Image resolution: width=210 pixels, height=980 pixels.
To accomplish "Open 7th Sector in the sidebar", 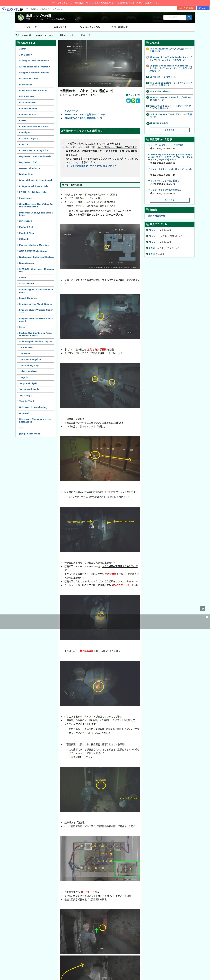I will (26, 55).
